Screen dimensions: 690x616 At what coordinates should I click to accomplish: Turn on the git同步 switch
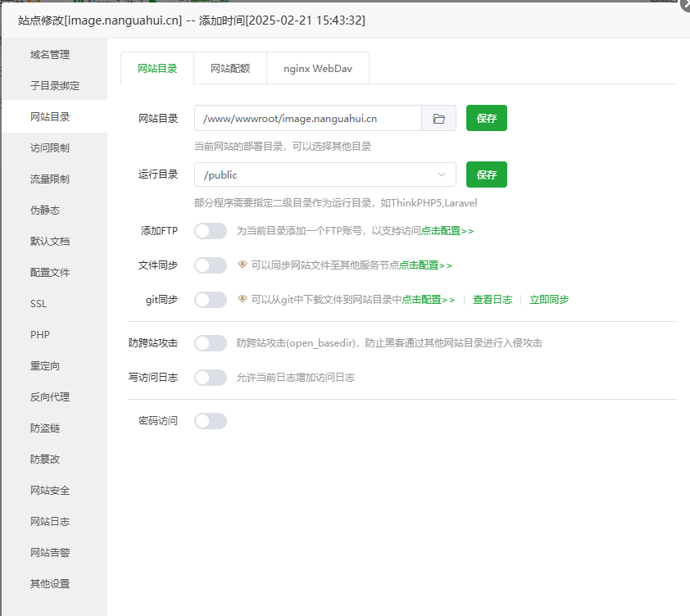point(211,300)
